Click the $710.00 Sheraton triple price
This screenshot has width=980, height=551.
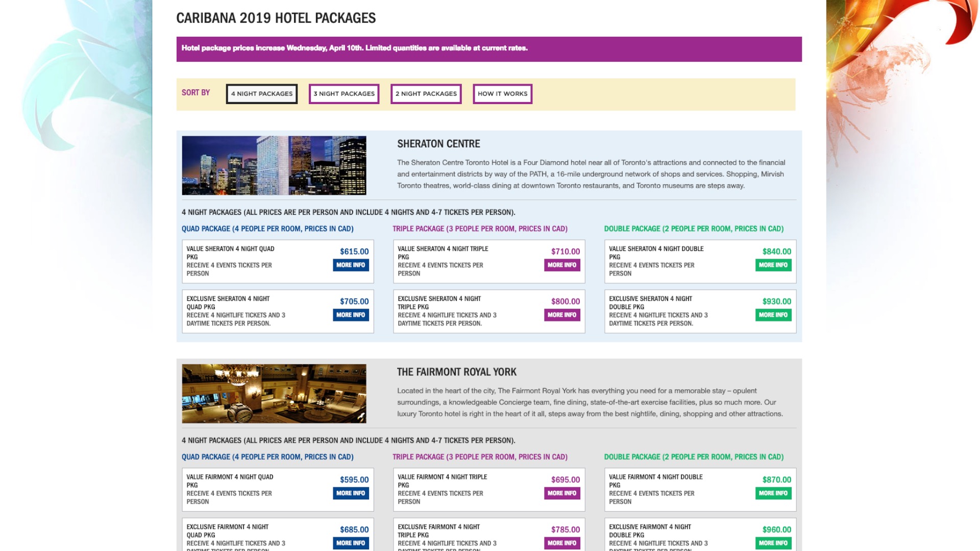(566, 252)
